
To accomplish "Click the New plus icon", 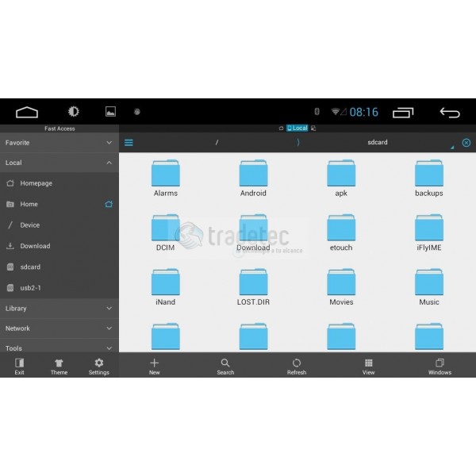I will pos(154,363).
